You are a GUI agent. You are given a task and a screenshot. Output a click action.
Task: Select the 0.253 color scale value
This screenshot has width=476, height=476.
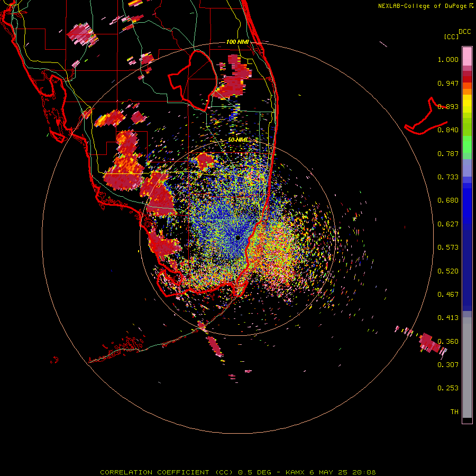[x=448, y=388]
